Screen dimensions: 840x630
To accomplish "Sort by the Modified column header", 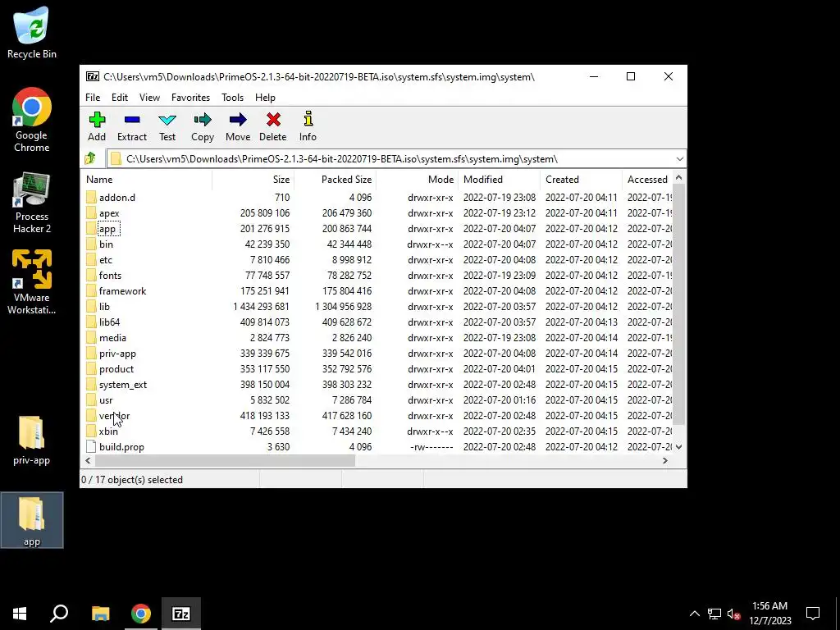I will tap(500, 180).
